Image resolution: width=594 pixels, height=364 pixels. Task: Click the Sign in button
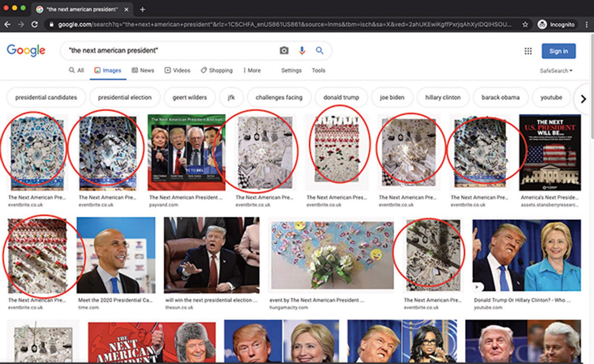click(x=558, y=51)
